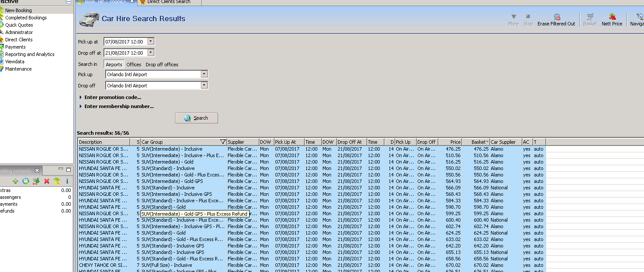Click the Navigate compass toolbar icon

[640, 17]
